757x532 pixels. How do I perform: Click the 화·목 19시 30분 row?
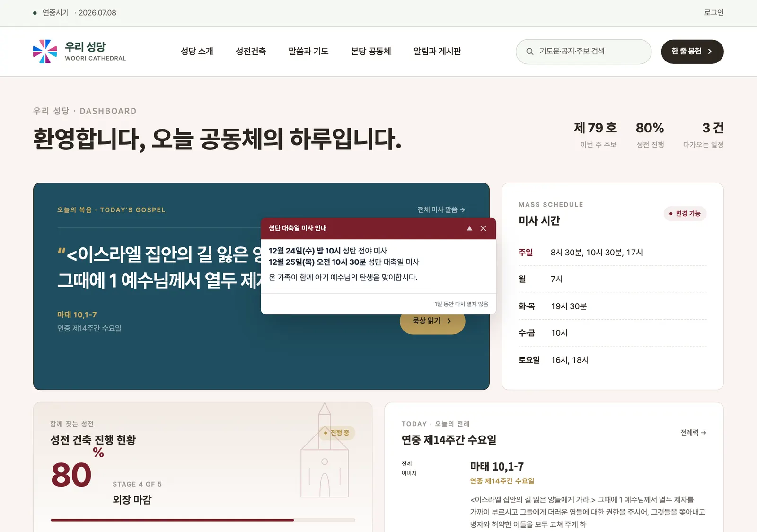613,306
